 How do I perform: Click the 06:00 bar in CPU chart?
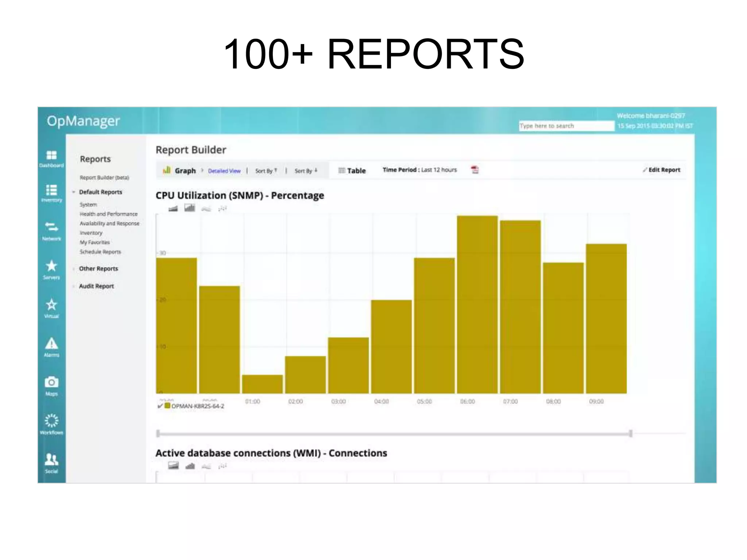(477, 304)
